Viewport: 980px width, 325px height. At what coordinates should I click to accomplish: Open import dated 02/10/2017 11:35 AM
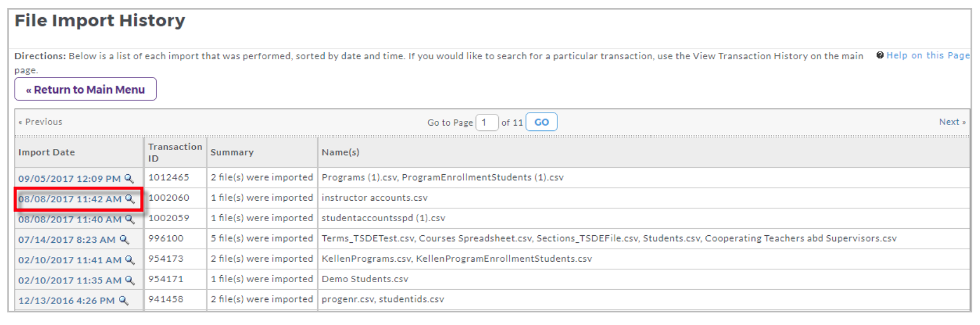[x=70, y=280]
